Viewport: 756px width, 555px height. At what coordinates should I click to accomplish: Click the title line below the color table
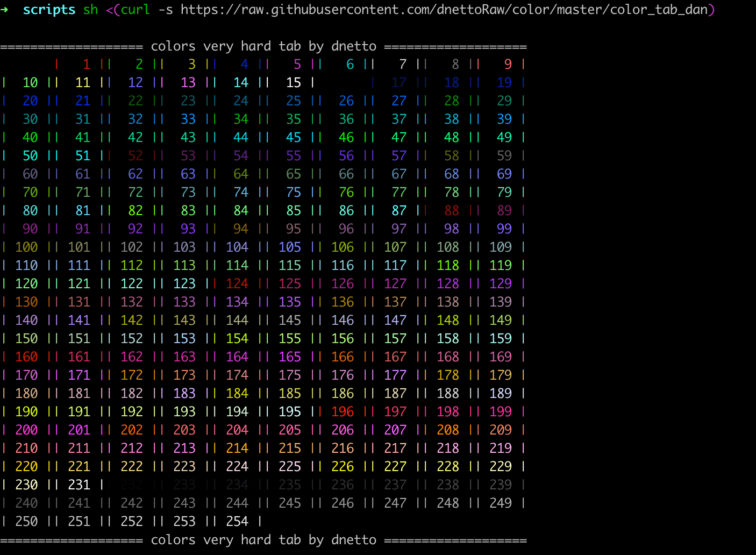click(x=263, y=540)
